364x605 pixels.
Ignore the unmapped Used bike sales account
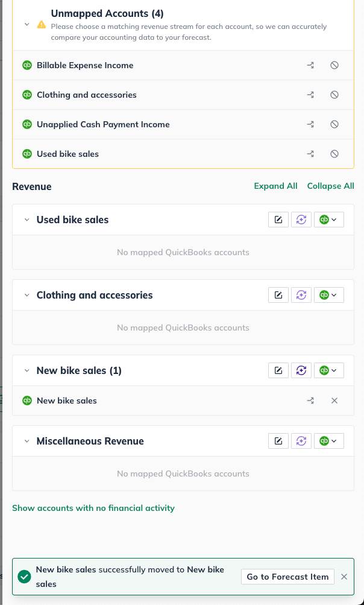[334, 154]
